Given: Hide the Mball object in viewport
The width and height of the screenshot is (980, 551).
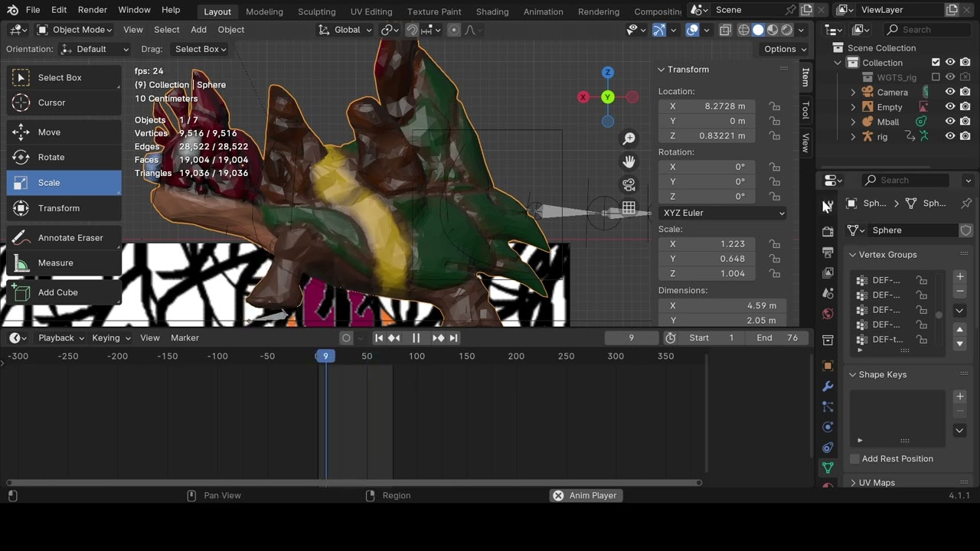Looking at the screenshot, I should coord(950,122).
